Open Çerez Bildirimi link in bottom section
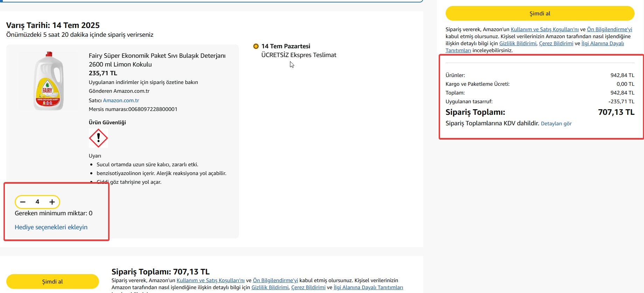The image size is (644, 293). (x=309, y=287)
